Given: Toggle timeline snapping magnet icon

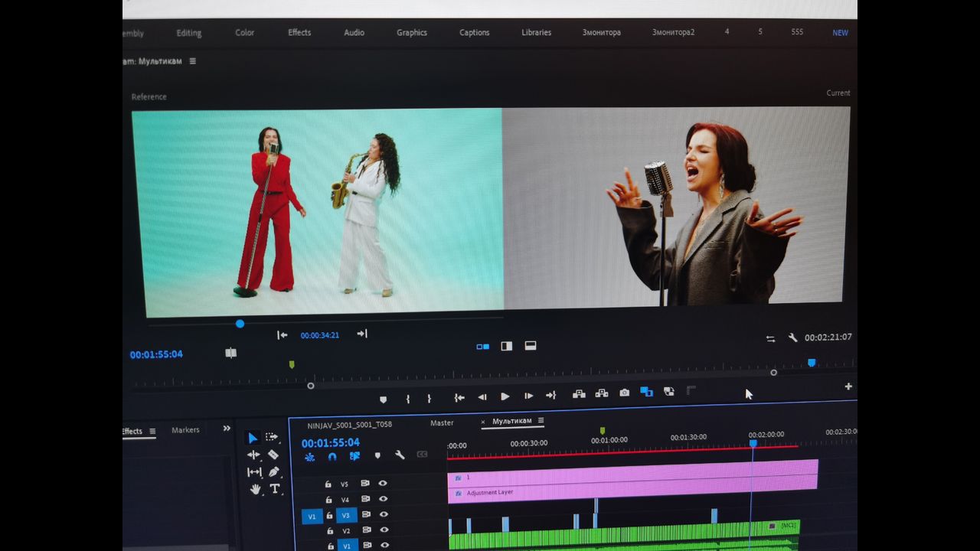Looking at the screenshot, I should tap(332, 457).
